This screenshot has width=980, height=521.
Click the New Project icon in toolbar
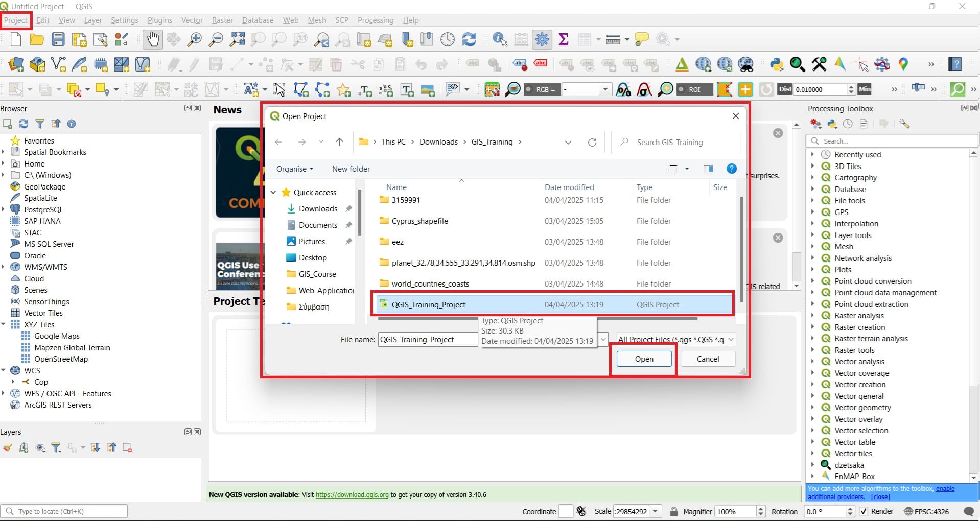point(16,39)
